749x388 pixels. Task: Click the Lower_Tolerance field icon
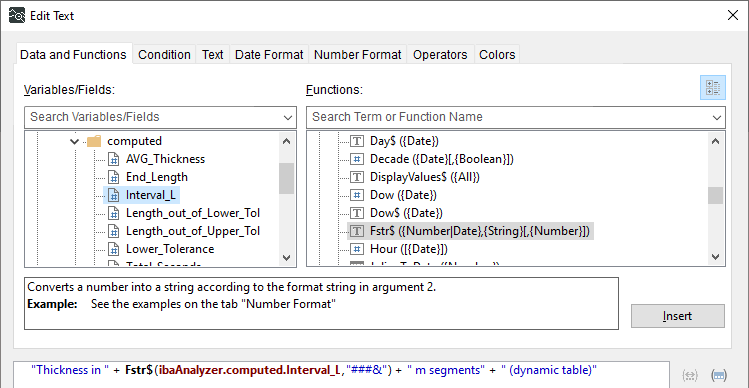[x=114, y=249]
